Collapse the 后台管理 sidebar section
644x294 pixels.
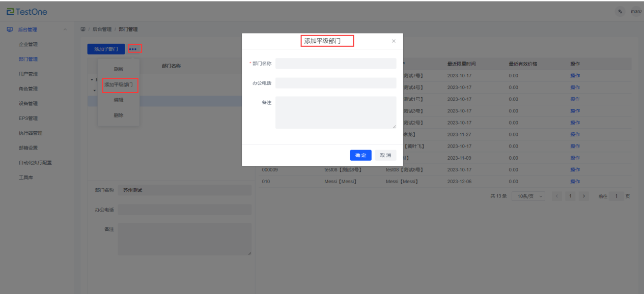(x=65, y=30)
